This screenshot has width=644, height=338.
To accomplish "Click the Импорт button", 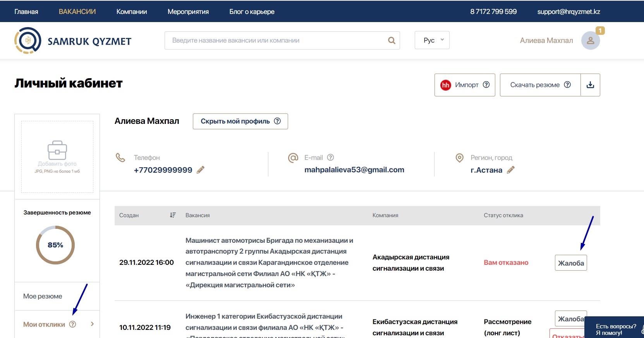I will 465,85.
